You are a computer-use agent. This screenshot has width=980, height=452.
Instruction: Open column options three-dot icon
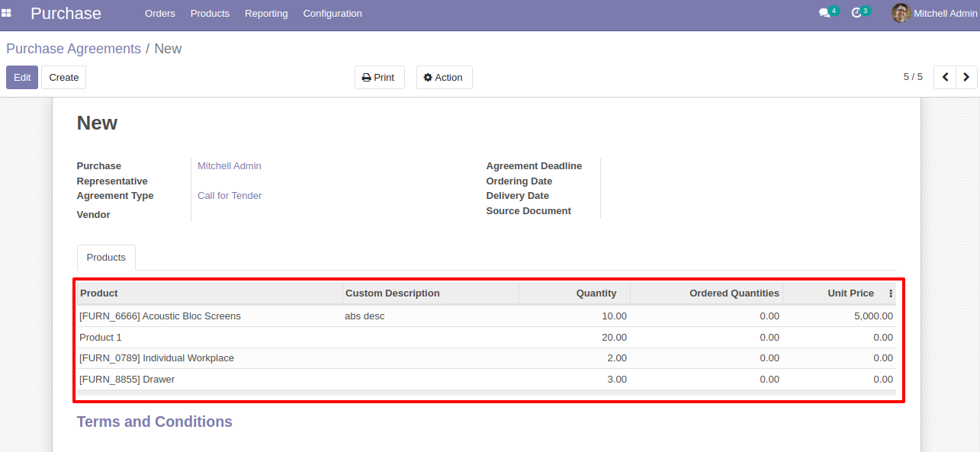(890, 293)
